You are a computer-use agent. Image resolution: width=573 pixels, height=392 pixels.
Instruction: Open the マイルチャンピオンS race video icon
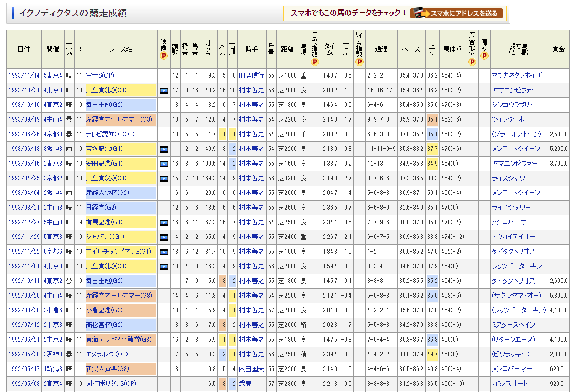click(164, 252)
